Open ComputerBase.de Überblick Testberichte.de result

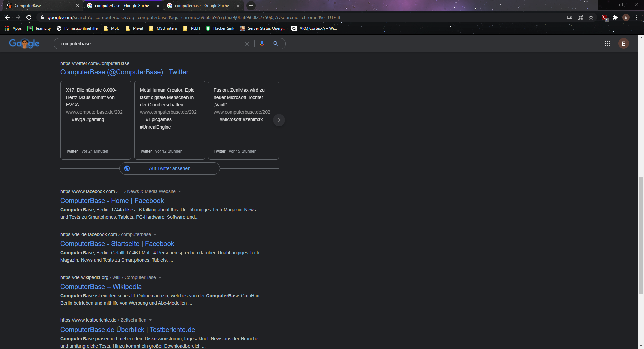coord(127,330)
